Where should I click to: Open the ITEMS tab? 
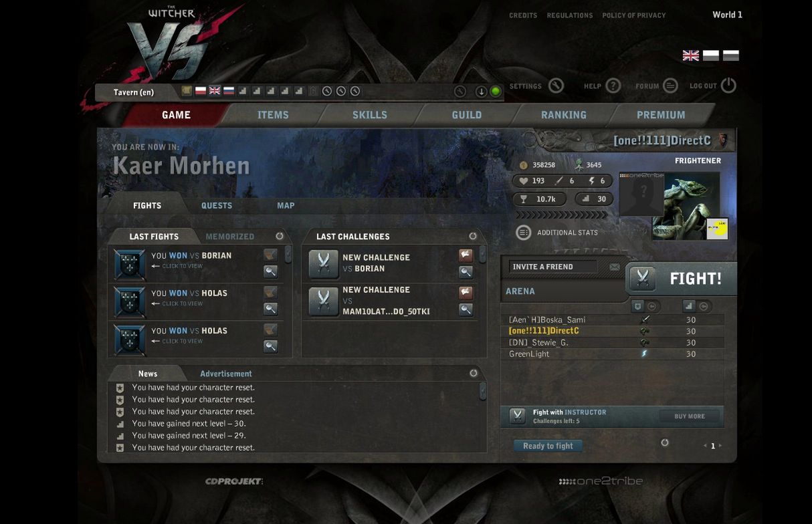point(273,115)
